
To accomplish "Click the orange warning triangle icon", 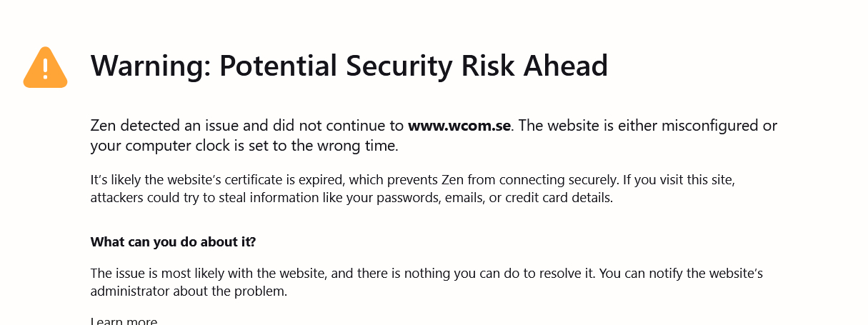I will pos(45,68).
